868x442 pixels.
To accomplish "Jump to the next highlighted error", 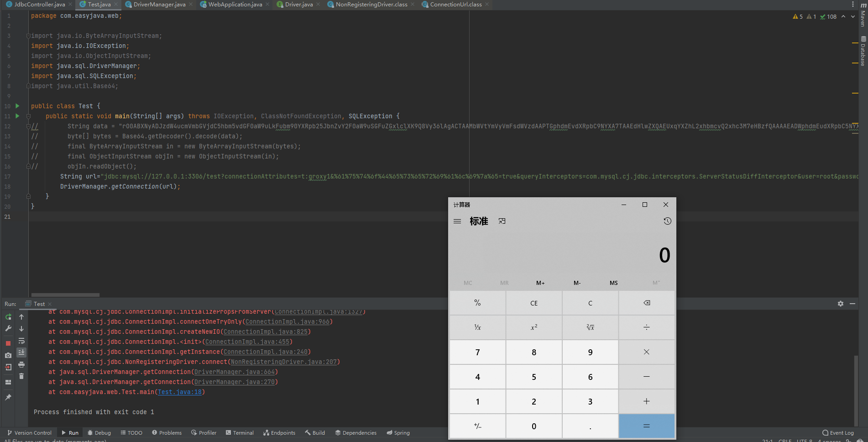I will point(853,16).
